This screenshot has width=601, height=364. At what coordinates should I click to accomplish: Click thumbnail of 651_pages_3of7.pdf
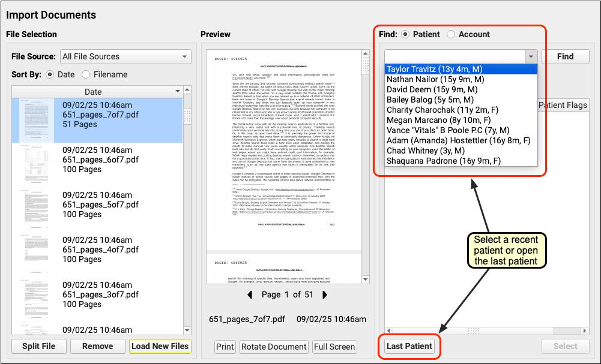37,300
